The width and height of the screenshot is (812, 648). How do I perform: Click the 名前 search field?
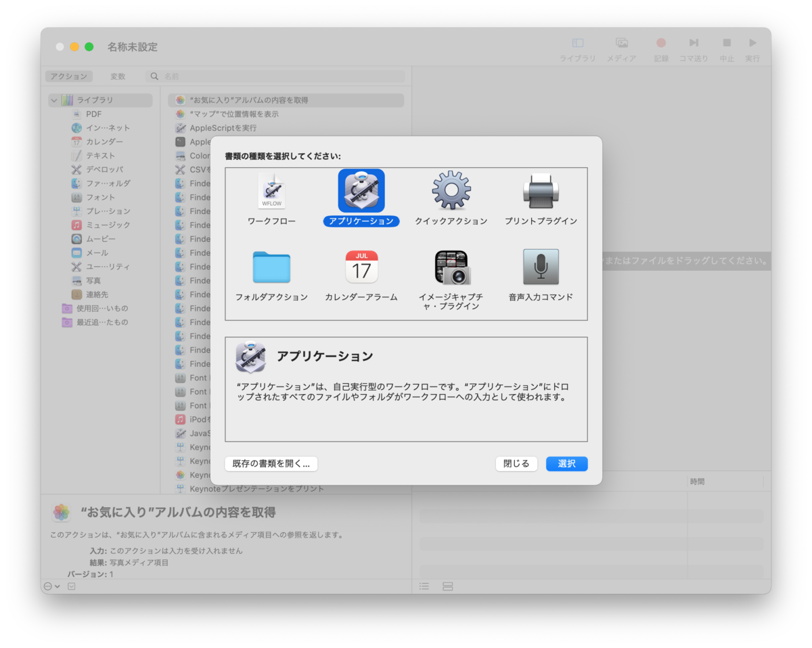276,77
